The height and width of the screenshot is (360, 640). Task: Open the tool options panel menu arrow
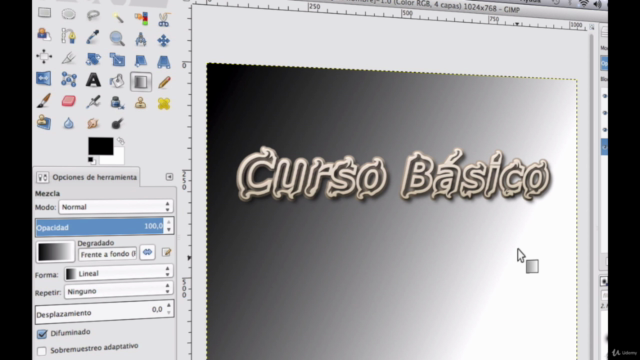[x=169, y=177]
